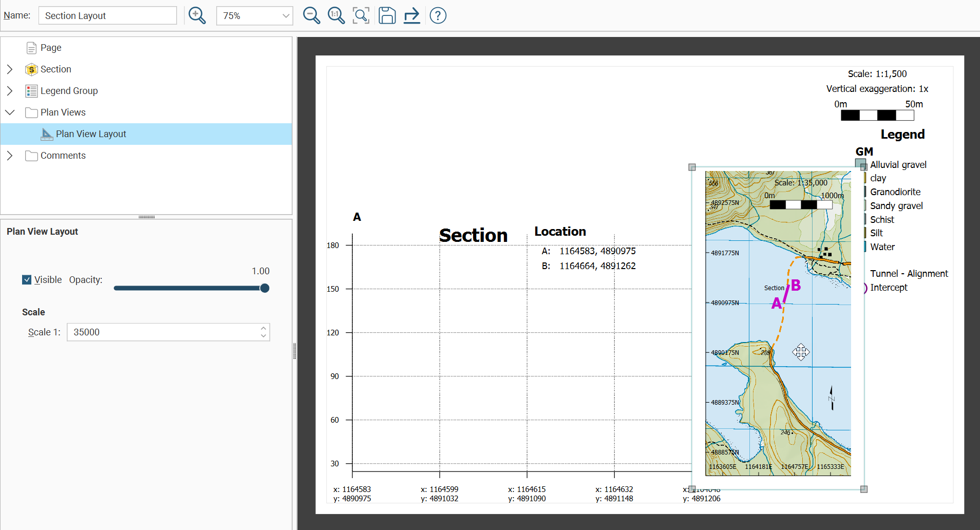Expand the Comments folder
The height and width of the screenshot is (530, 980).
pos(10,156)
